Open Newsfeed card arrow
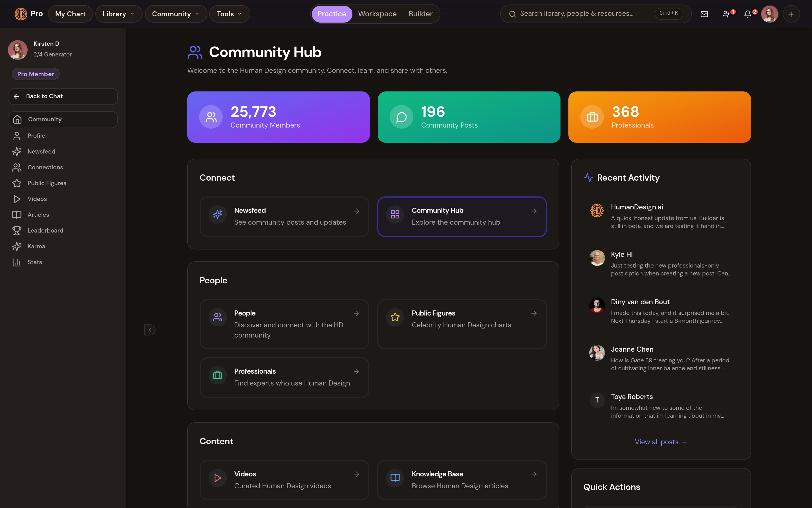812x508 pixels. coord(356,211)
